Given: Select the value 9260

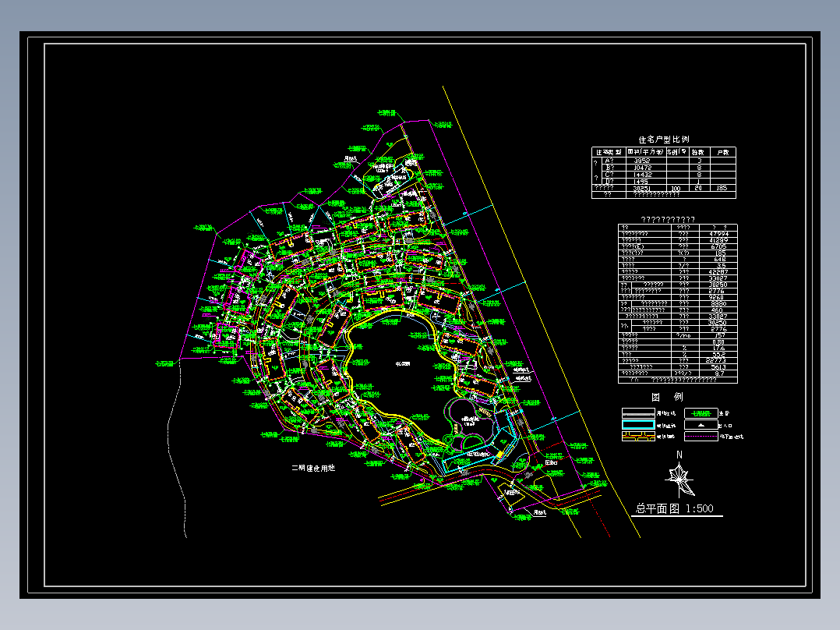Looking at the screenshot, I should (x=717, y=297).
